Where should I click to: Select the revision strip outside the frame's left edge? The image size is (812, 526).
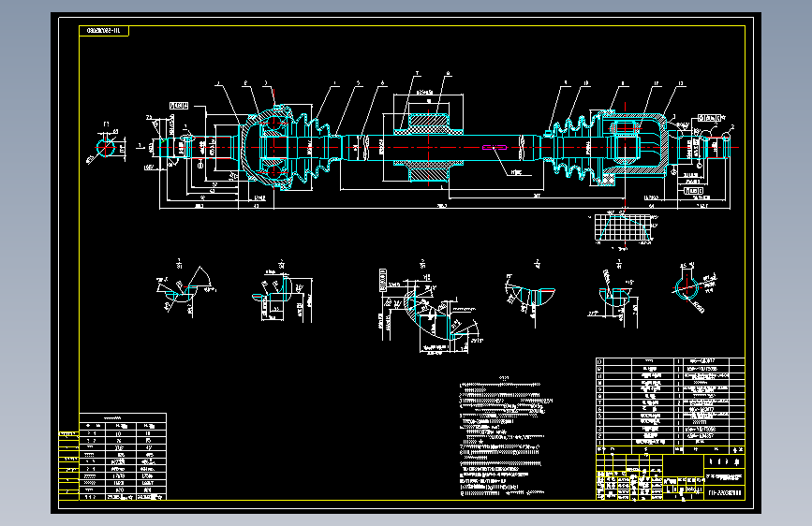click(69, 465)
